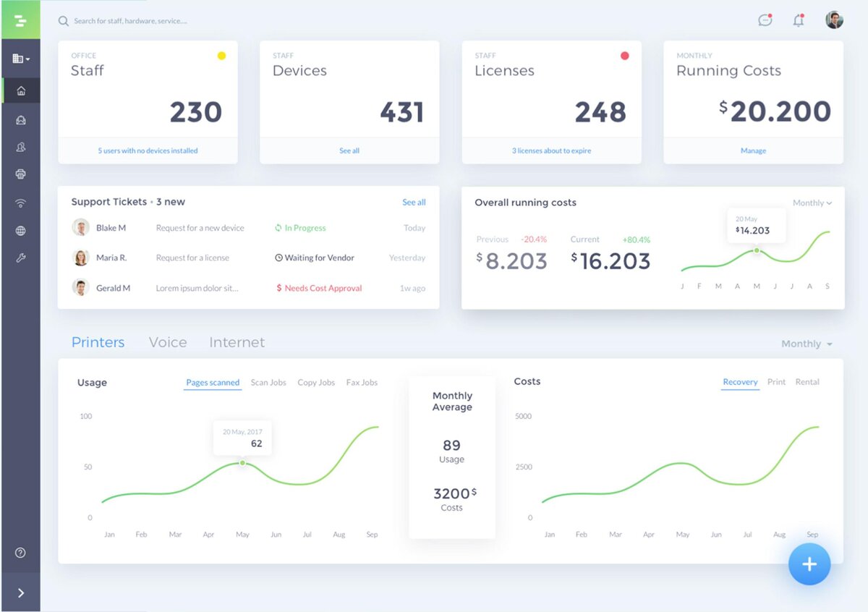Switch to the Voice tab
Viewport: 868px width, 612px height.
168,342
